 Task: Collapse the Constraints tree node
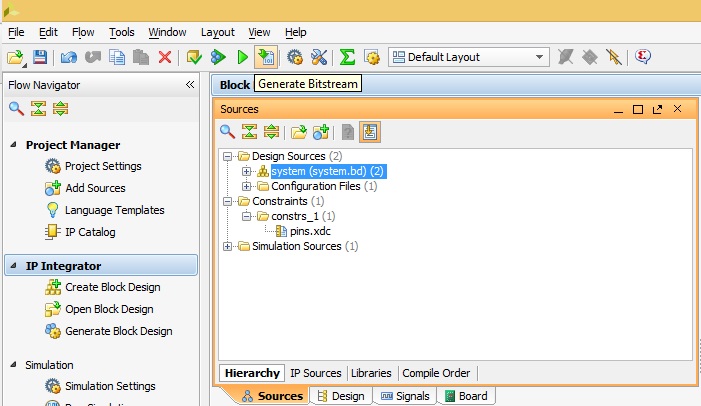point(228,201)
